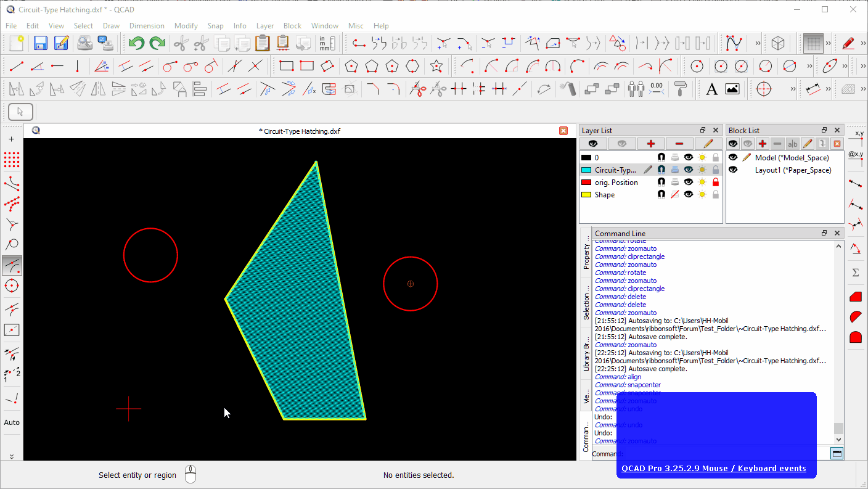Viewport: 868px width, 489px height.
Task: Follow the QCAD Pro Mouse / Keyboard events link
Action: pos(714,468)
